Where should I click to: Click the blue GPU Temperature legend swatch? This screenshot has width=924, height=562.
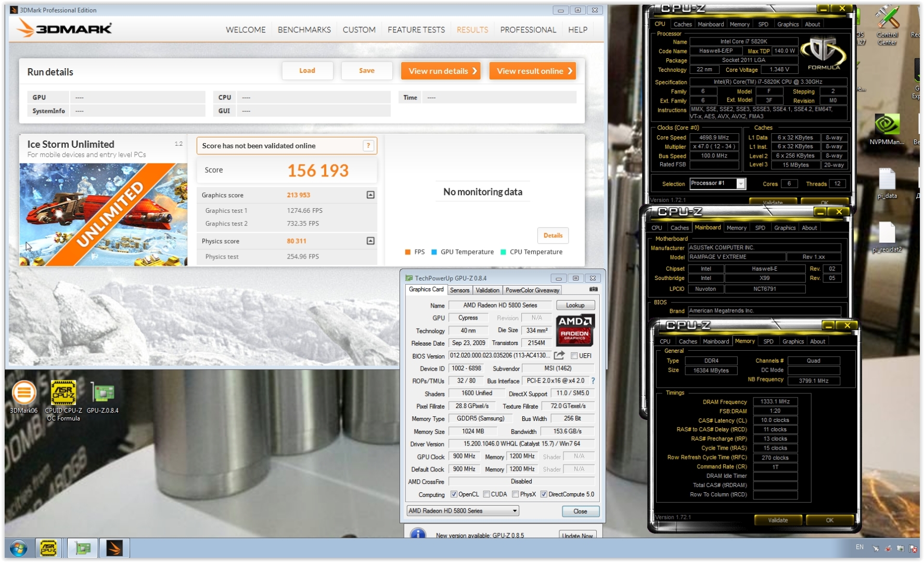coord(434,252)
